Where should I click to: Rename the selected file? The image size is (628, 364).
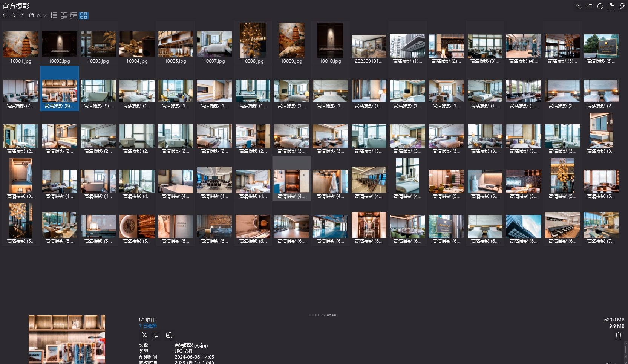click(x=169, y=335)
